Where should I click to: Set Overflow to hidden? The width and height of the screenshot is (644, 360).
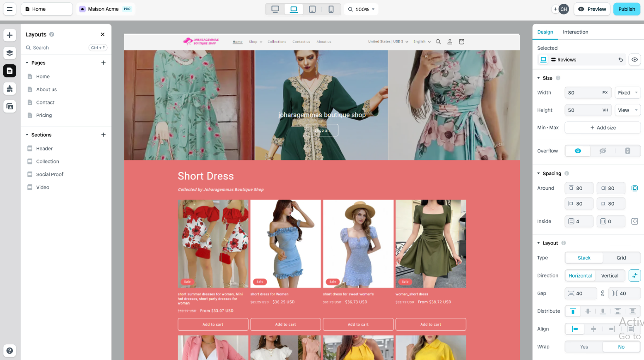pos(603,151)
